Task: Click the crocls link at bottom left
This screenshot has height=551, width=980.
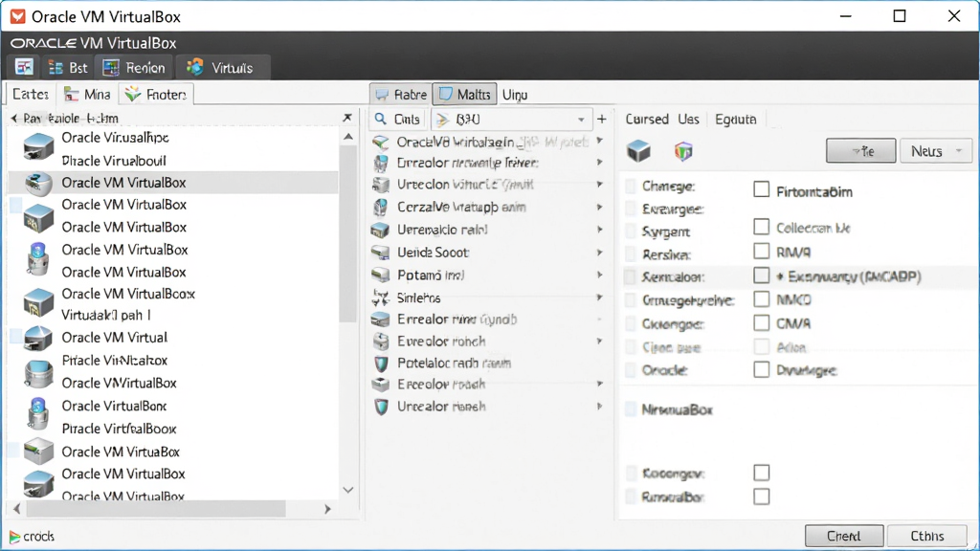Action: click(x=38, y=537)
